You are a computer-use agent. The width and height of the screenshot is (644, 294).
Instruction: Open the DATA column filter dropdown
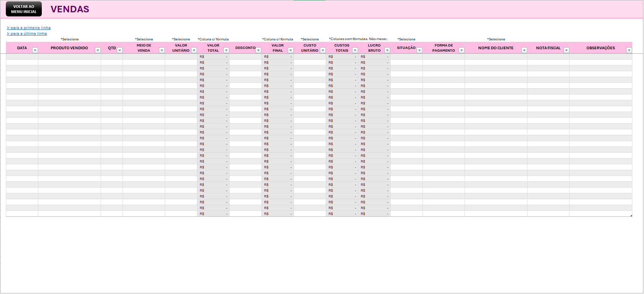click(x=35, y=50)
